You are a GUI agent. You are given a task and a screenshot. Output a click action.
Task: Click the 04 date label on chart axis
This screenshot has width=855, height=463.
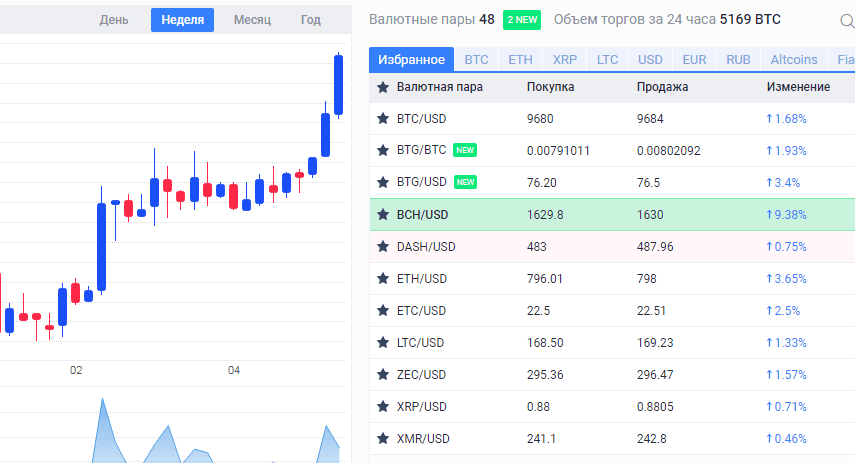234,370
